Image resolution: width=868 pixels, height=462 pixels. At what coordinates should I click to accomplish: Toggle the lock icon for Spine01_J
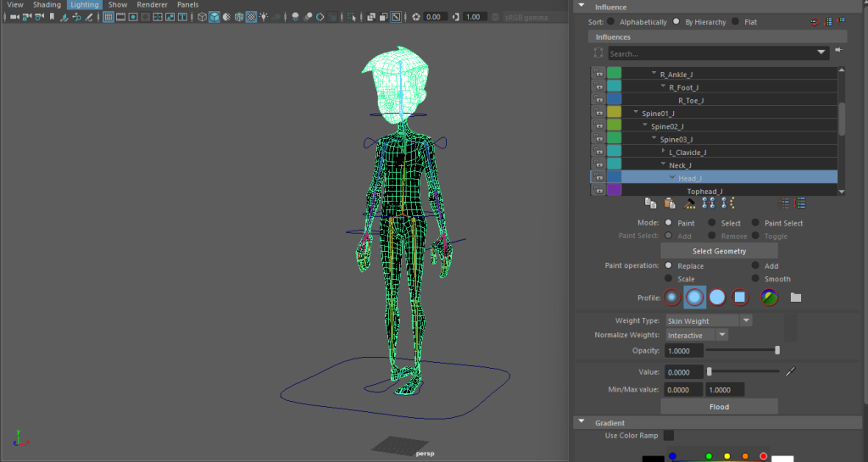tap(598, 113)
